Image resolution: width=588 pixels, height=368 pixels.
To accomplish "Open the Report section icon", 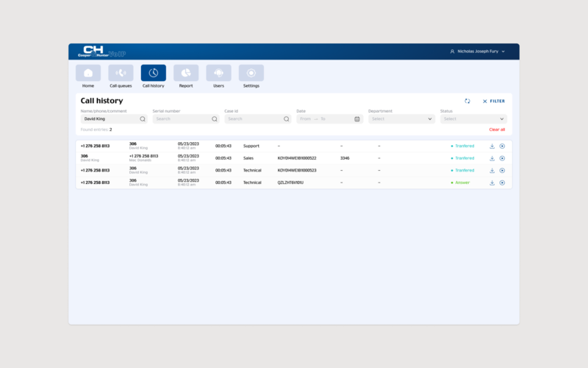I will click(x=186, y=73).
